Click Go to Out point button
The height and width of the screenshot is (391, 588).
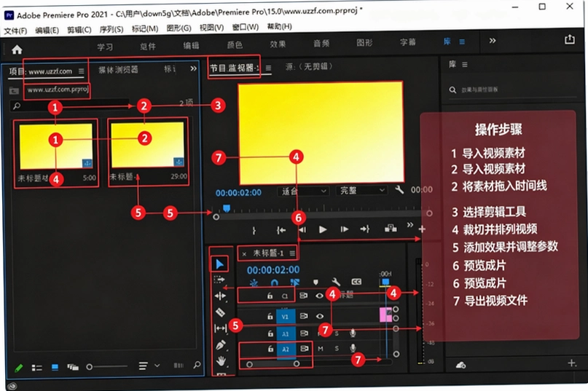[365, 229]
